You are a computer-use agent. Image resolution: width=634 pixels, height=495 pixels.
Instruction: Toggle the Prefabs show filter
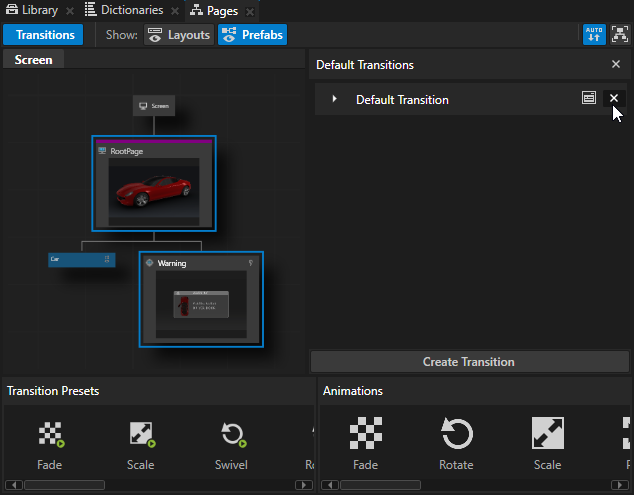pyautogui.click(x=252, y=35)
